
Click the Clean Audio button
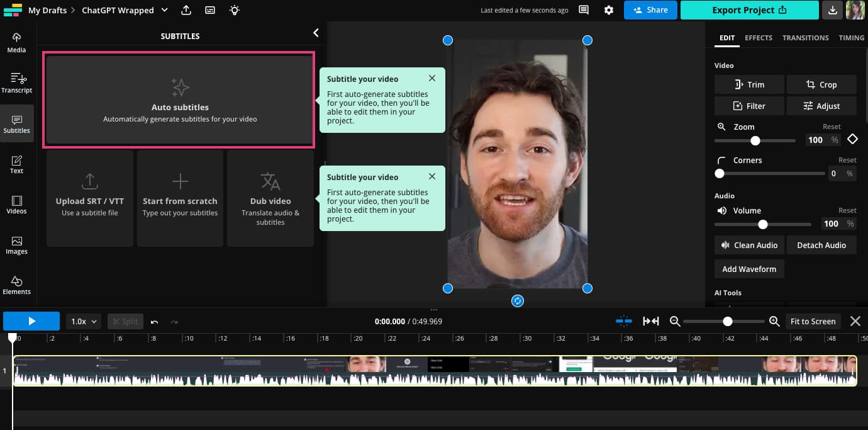pyautogui.click(x=749, y=245)
